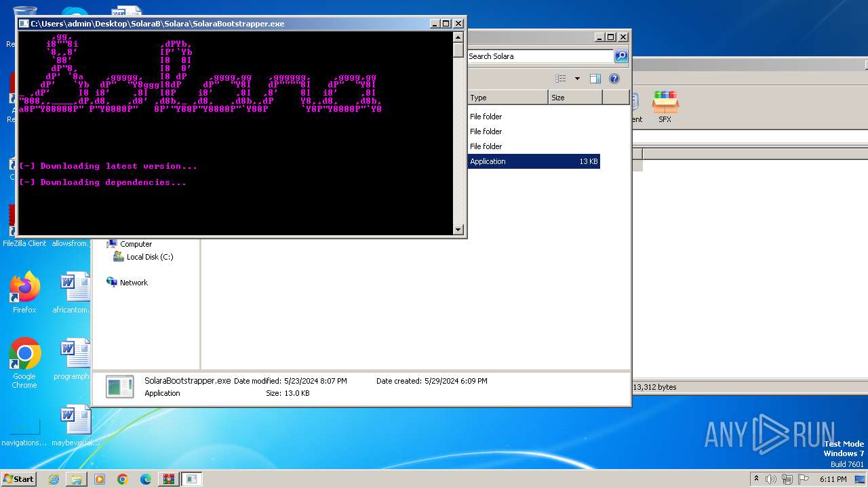The image size is (868, 488).
Task: Select the maybevisual Word document icon
Action: tap(75, 426)
